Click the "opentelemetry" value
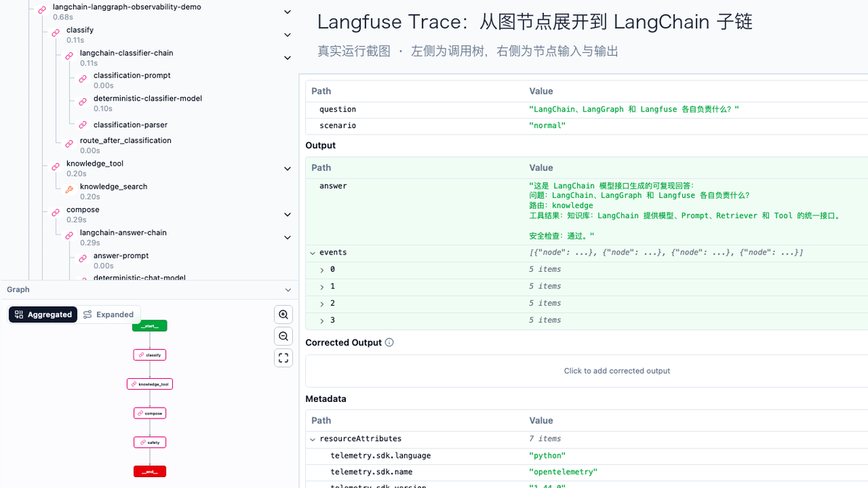Viewport: 868px width, 488px height. (x=563, y=472)
